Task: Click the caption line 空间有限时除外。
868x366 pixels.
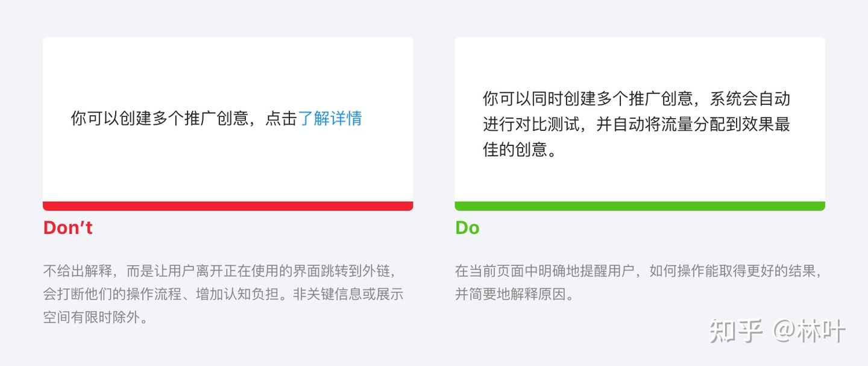Action: (95, 317)
